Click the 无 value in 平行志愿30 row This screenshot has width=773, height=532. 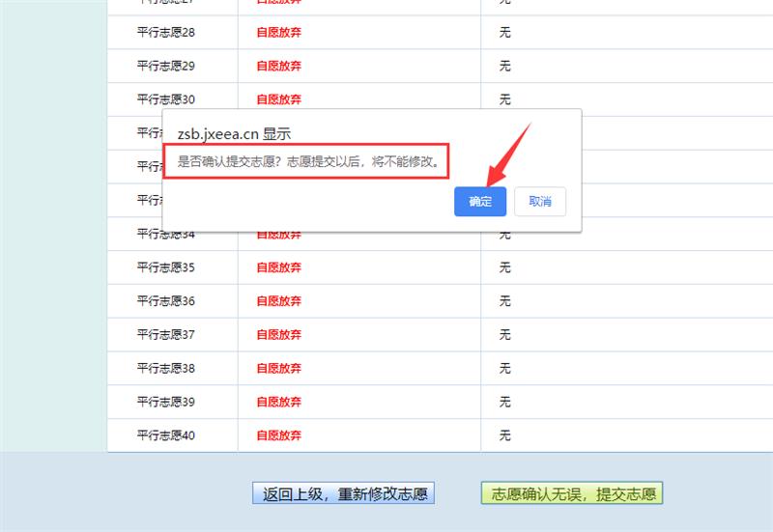[x=504, y=99]
